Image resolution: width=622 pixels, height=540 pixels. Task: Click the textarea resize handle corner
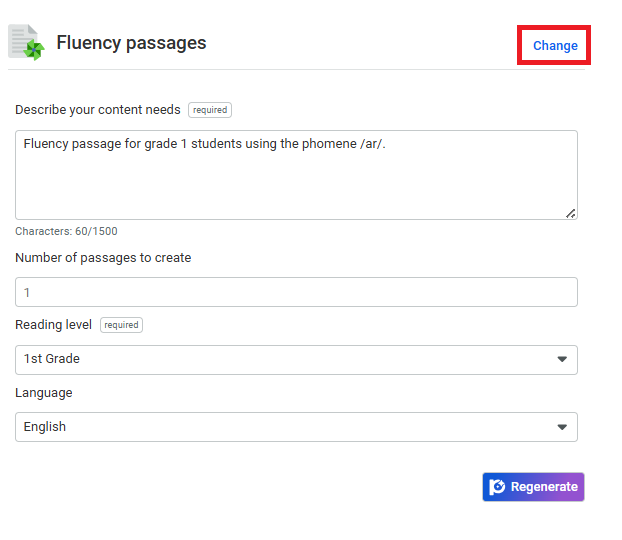(x=570, y=212)
